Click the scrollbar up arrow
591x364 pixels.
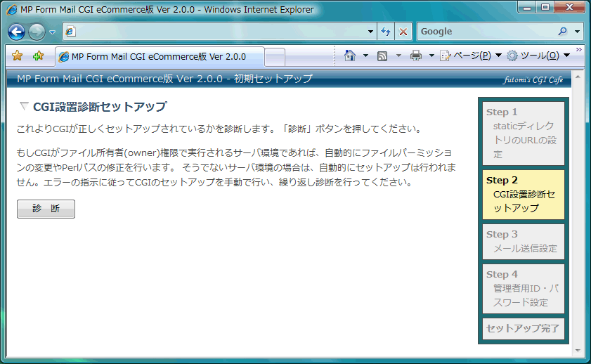(x=578, y=77)
